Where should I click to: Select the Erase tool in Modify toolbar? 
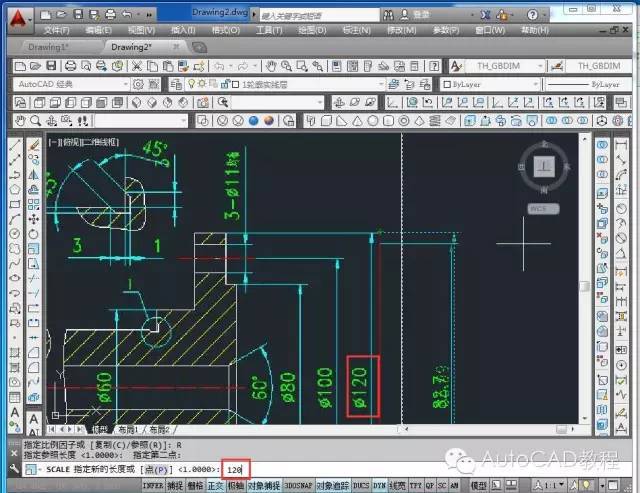pos(33,144)
